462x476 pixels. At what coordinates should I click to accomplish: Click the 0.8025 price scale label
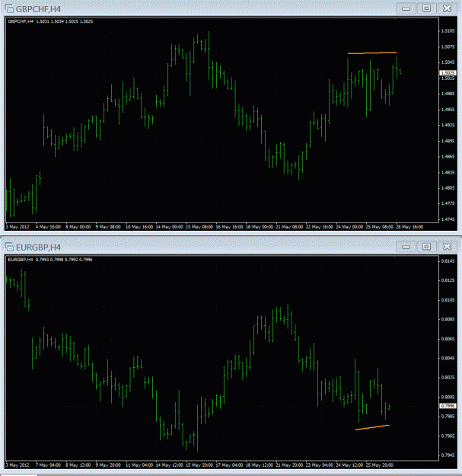click(448, 377)
